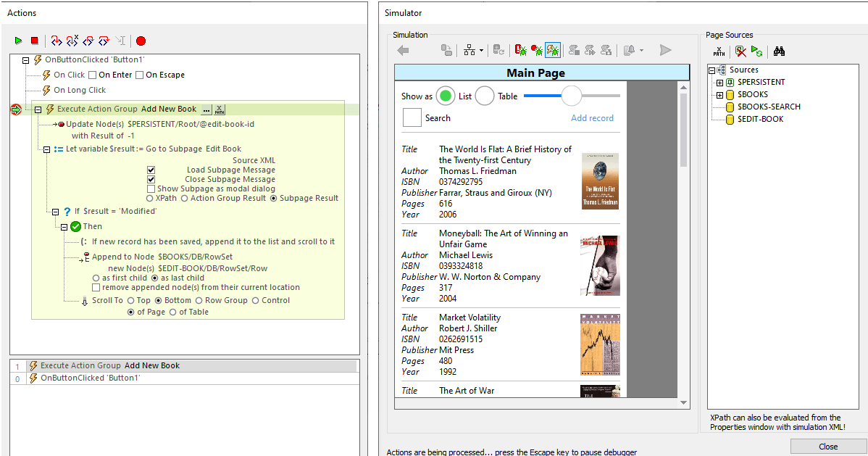
Task: Select the green bug debugging icon
Action: [554, 49]
